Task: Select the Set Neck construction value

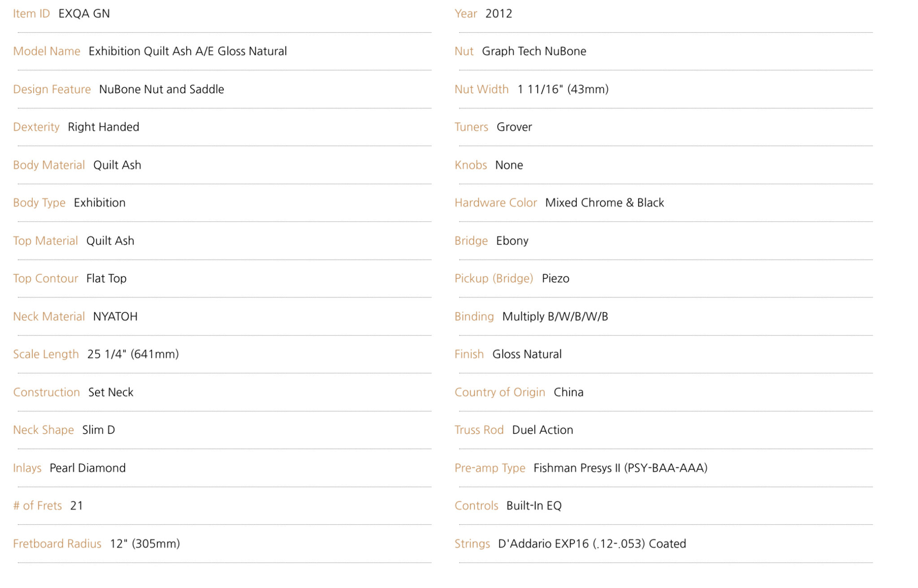Action: (111, 392)
